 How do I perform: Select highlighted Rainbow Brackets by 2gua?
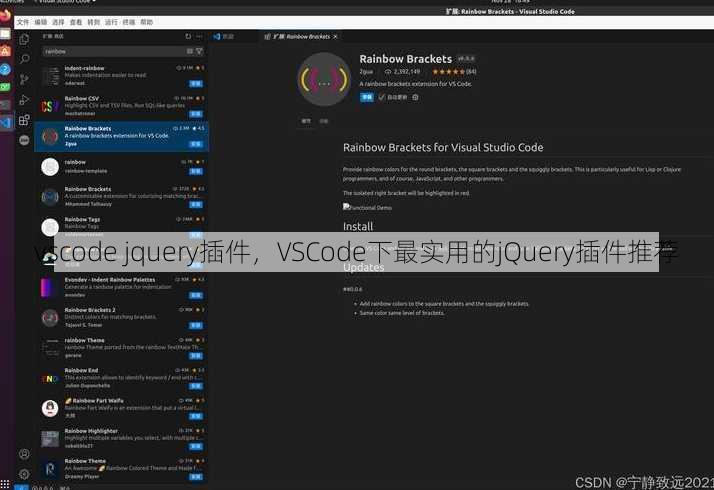(122, 136)
